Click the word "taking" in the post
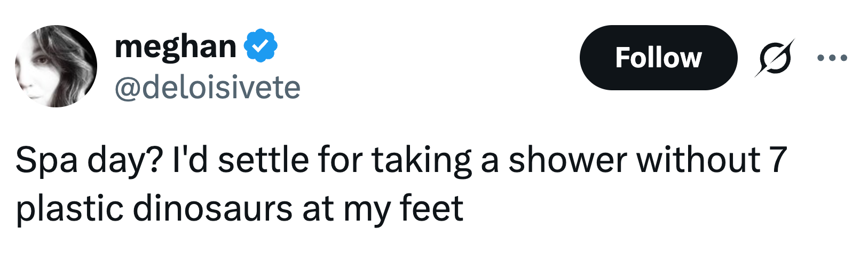The image size is (868, 266). point(421,160)
